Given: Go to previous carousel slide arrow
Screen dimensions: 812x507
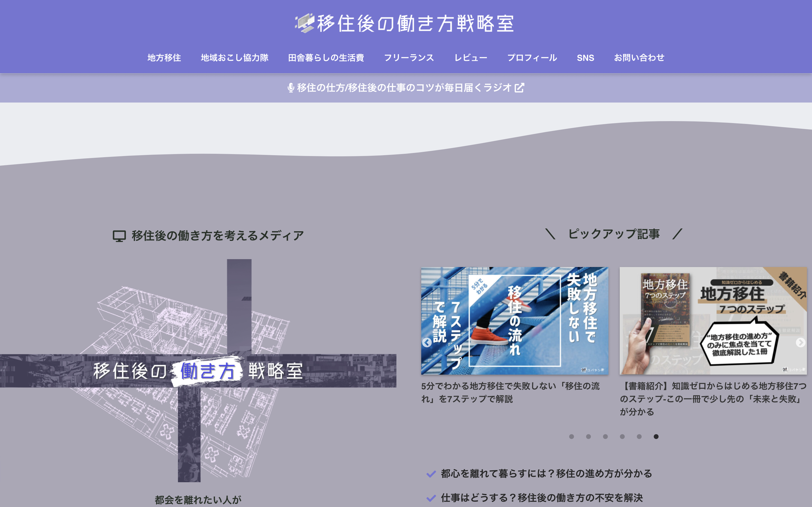Looking at the screenshot, I should (x=427, y=342).
